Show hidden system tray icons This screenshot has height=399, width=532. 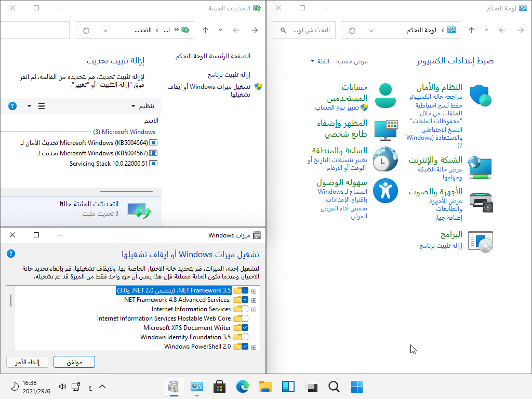(102, 387)
